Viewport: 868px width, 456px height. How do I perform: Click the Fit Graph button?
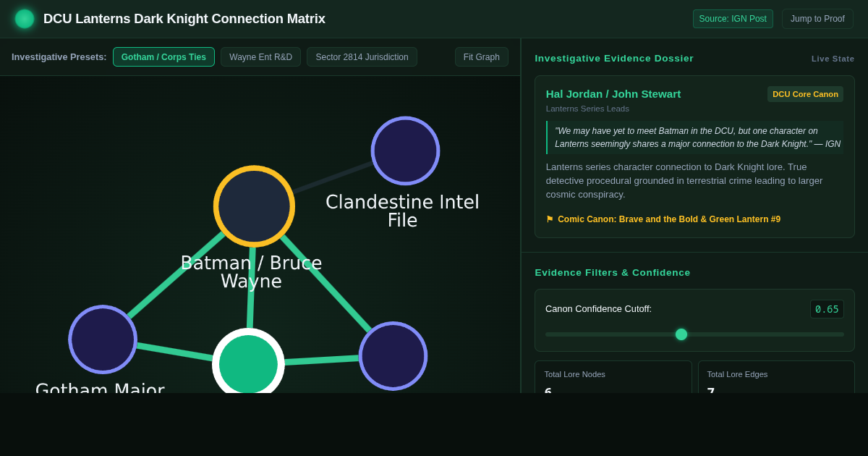(x=482, y=57)
